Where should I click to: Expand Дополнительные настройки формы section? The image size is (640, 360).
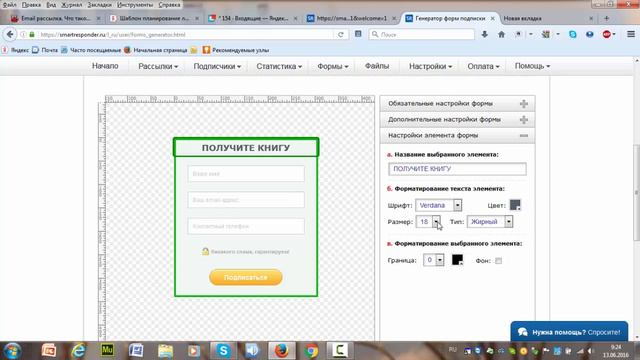[457, 120]
